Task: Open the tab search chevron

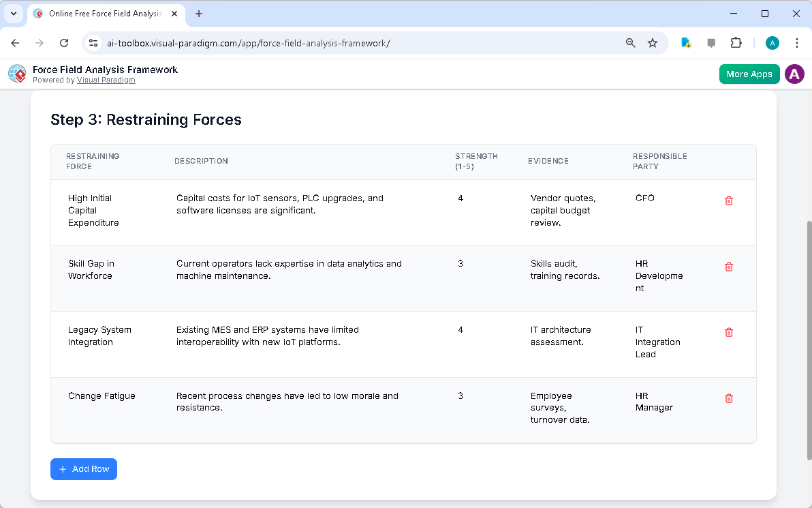Action: tap(14, 14)
